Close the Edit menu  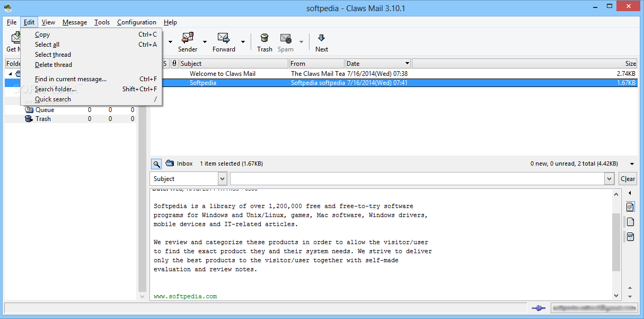pyautogui.click(x=29, y=22)
